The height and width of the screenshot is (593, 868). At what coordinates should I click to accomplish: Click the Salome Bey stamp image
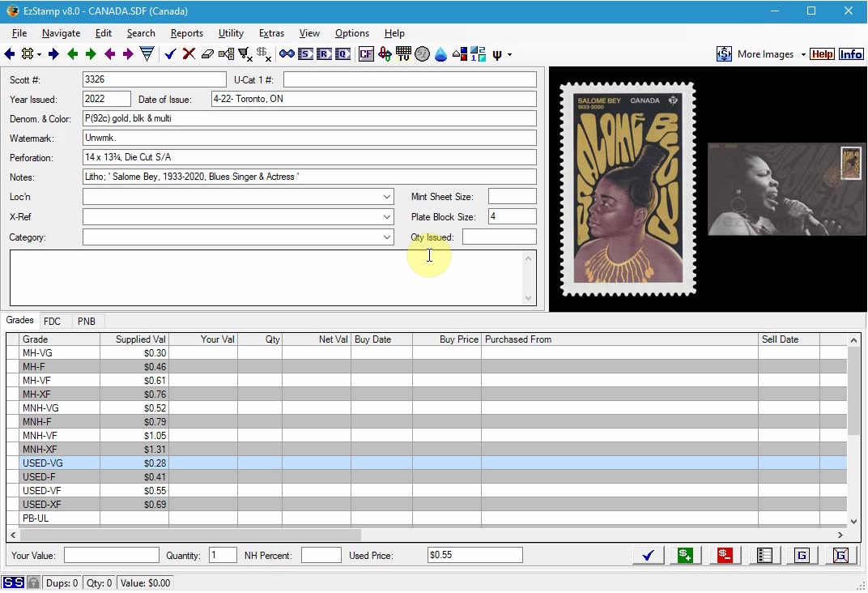point(628,189)
